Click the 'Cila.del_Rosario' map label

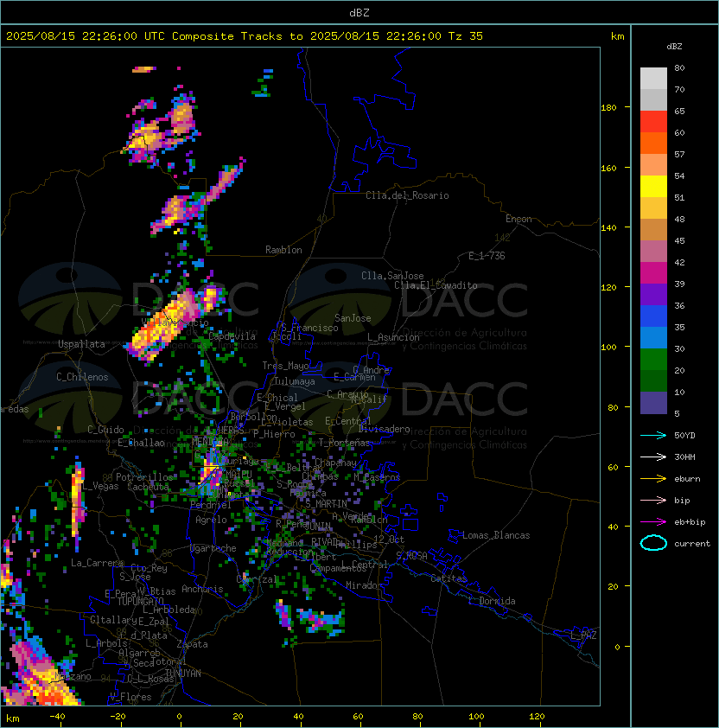407,195
